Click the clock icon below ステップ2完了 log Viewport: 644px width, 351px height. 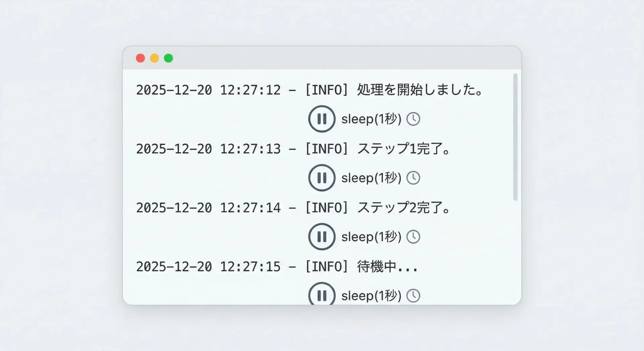coord(413,237)
